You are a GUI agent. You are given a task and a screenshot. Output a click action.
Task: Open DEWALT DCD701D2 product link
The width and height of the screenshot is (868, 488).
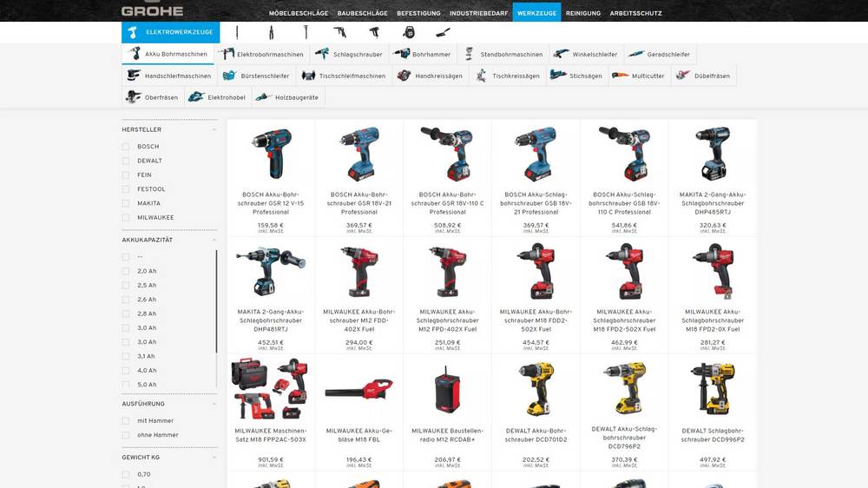(536, 435)
